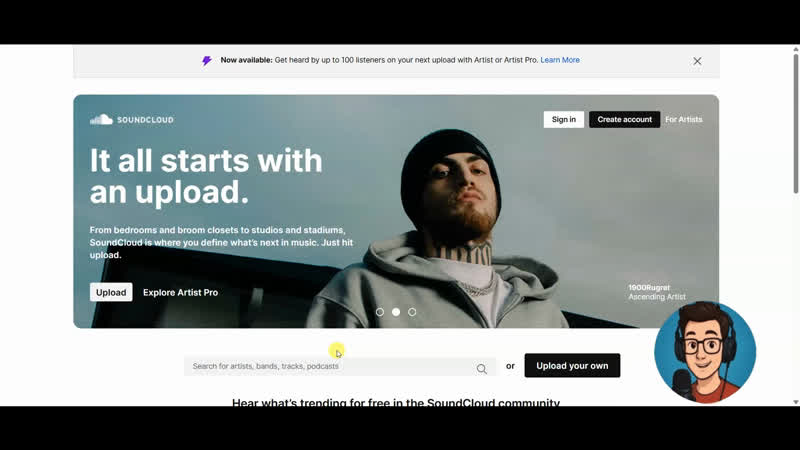Click the purple lightning bolt icon

coord(207,61)
